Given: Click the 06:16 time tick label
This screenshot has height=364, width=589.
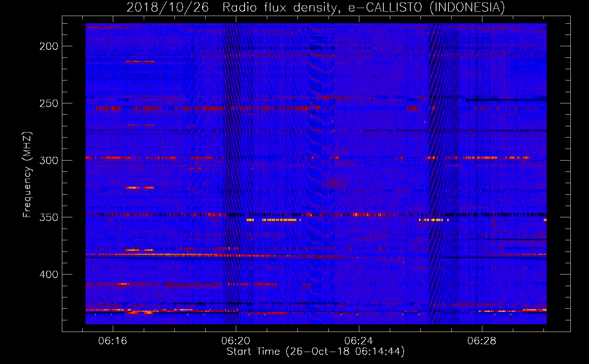Looking at the screenshot, I should 112,341.
